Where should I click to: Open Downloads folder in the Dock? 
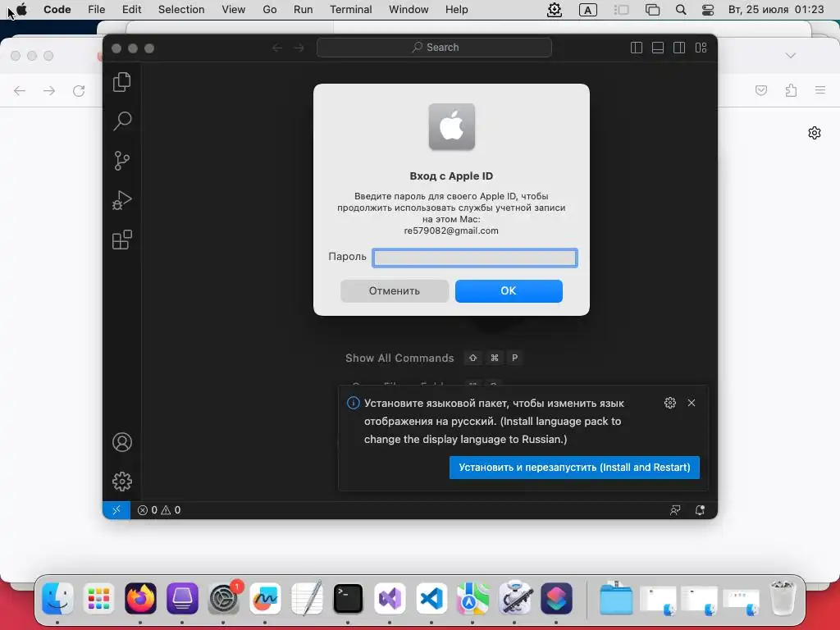tap(616, 598)
